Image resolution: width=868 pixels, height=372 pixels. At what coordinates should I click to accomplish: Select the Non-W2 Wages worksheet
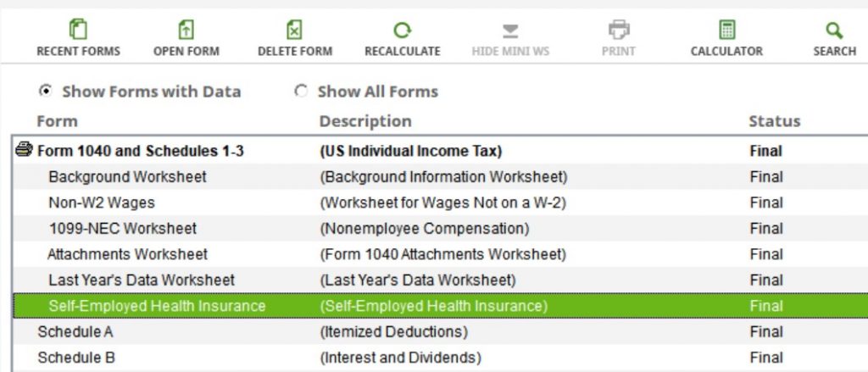coord(440,203)
